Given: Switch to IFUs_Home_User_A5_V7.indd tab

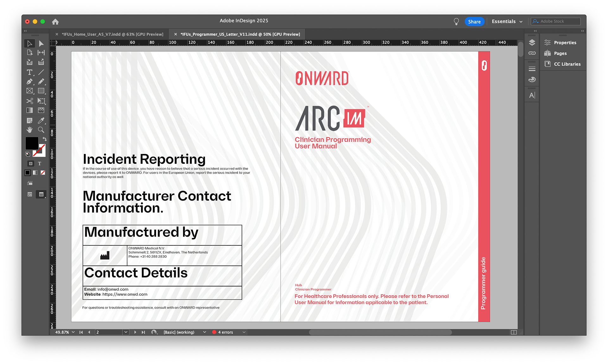Looking at the screenshot, I should [112, 34].
